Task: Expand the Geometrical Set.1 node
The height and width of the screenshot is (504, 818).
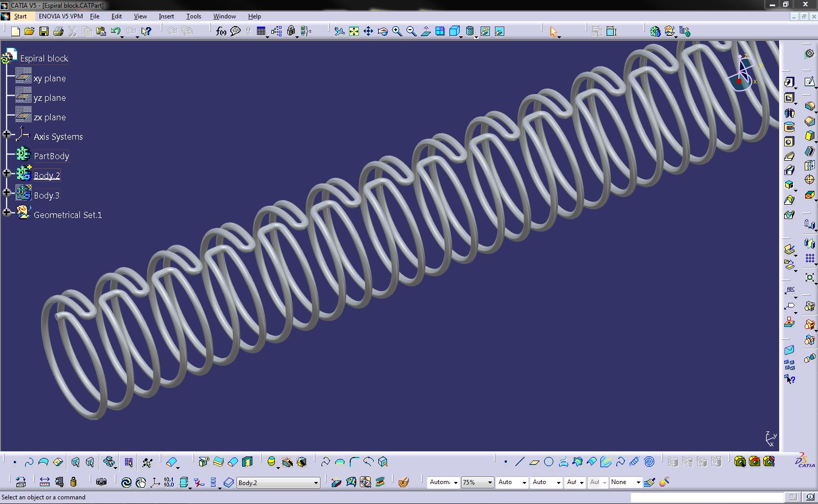Action: (7, 212)
